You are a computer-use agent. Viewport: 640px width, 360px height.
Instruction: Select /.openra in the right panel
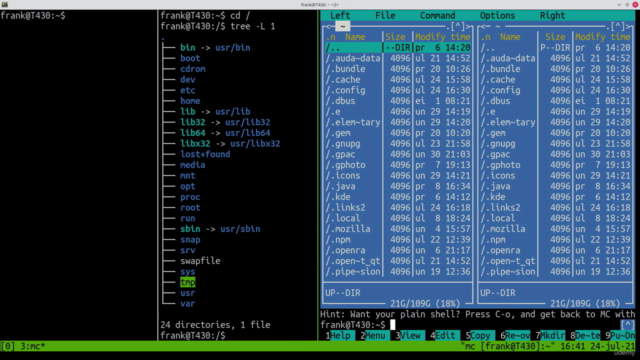(555, 250)
